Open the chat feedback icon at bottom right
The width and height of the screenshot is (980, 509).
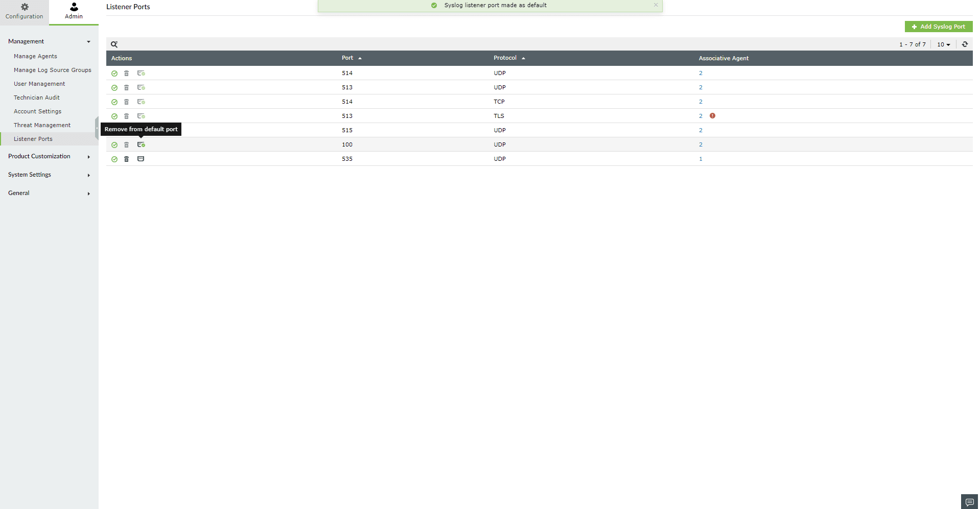[x=969, y=502]
